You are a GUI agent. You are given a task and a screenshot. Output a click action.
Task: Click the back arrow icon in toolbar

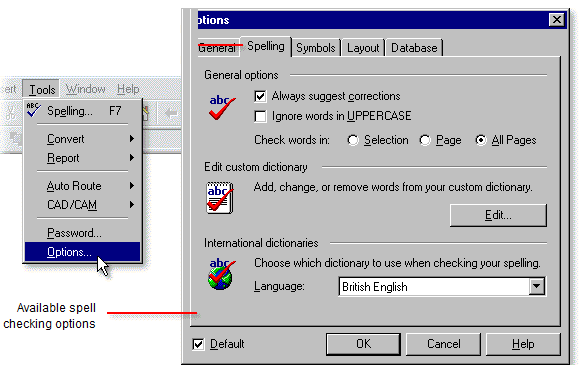click(x=171, y=113)
